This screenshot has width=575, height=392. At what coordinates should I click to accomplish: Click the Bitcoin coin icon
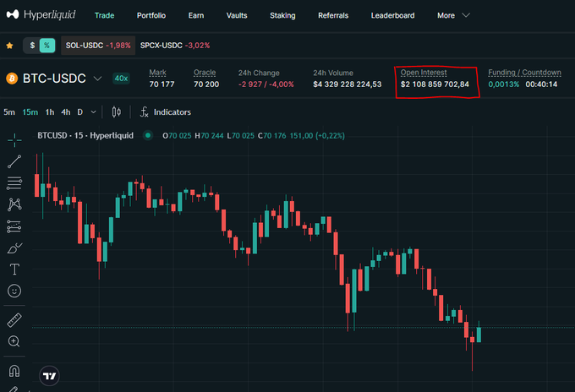(x=12, y=79)
